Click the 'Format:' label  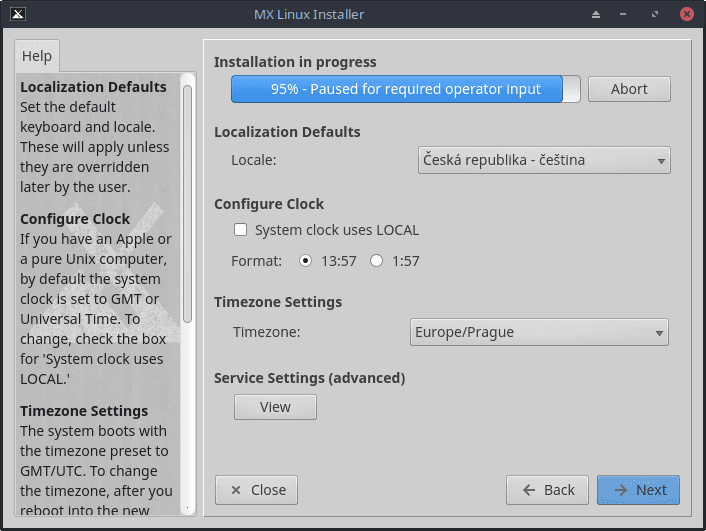256,261
